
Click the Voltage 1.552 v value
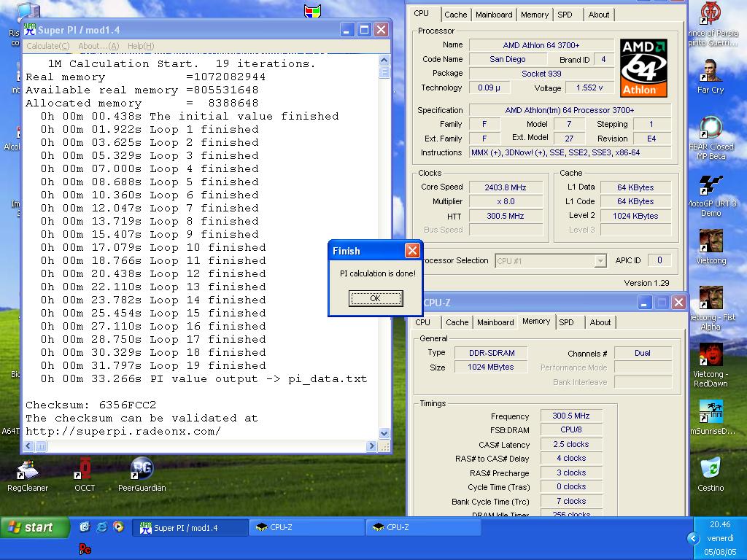(589, 87)
